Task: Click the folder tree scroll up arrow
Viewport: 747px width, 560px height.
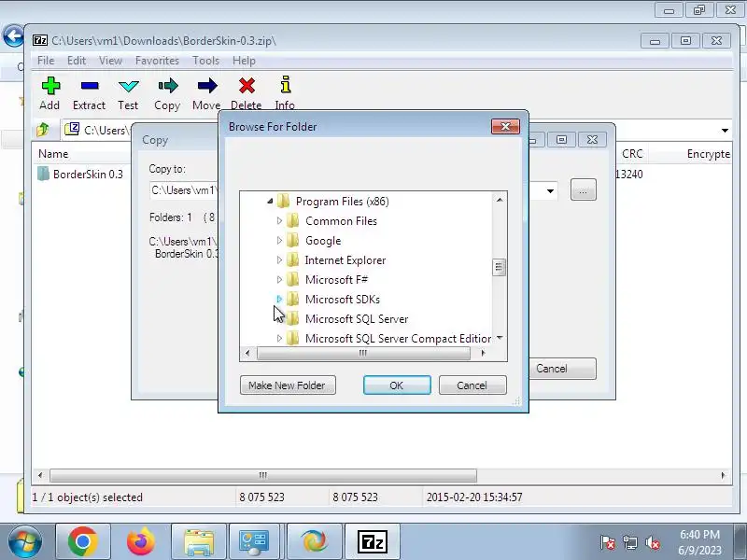Action: [x=500, y=200]
